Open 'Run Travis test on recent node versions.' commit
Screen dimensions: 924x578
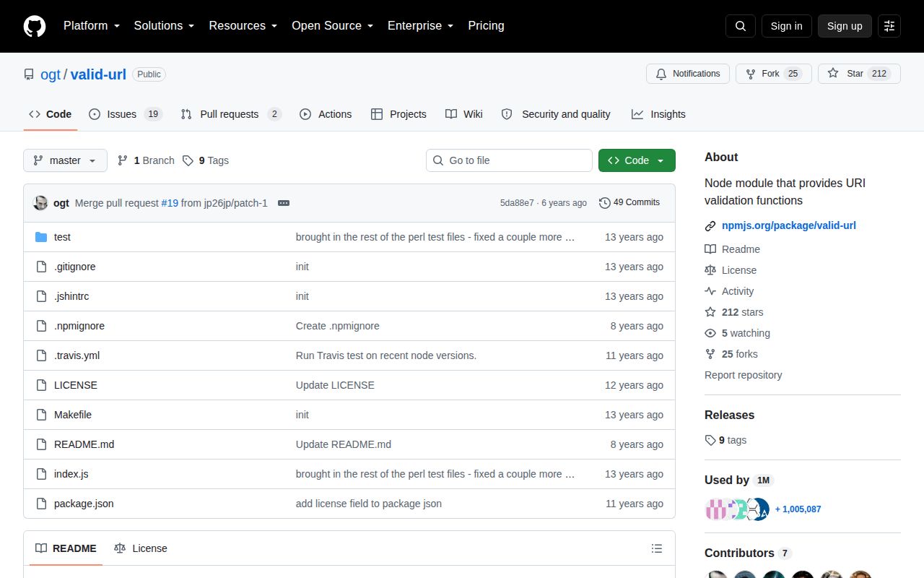[386, 355]
